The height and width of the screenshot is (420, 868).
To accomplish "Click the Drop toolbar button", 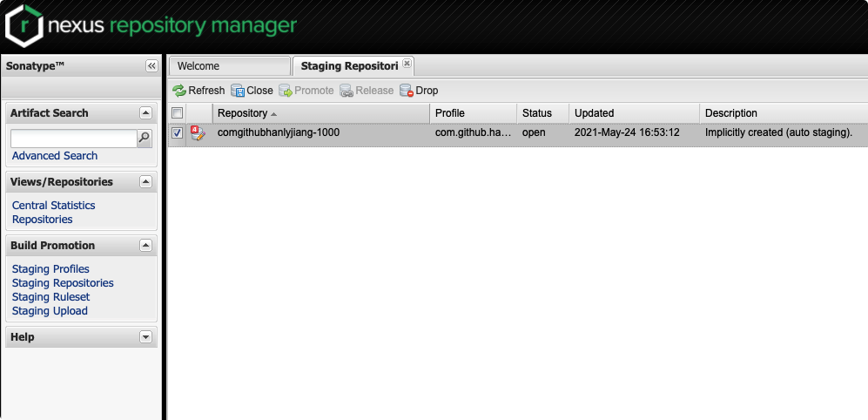I will pos(419,91).
